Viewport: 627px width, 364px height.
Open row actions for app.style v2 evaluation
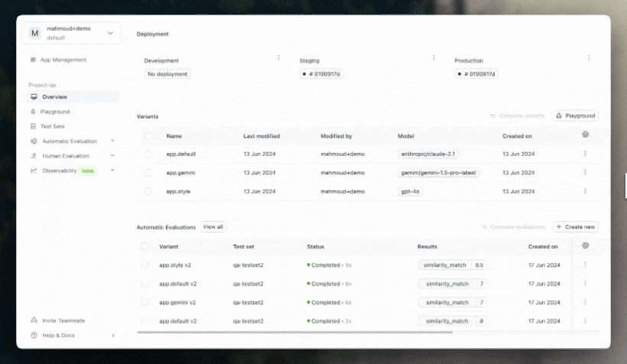(x=585, y=265)
